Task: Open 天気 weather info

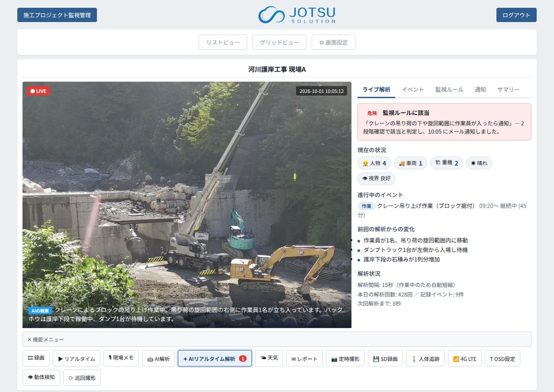Action: tap(269, 358)
